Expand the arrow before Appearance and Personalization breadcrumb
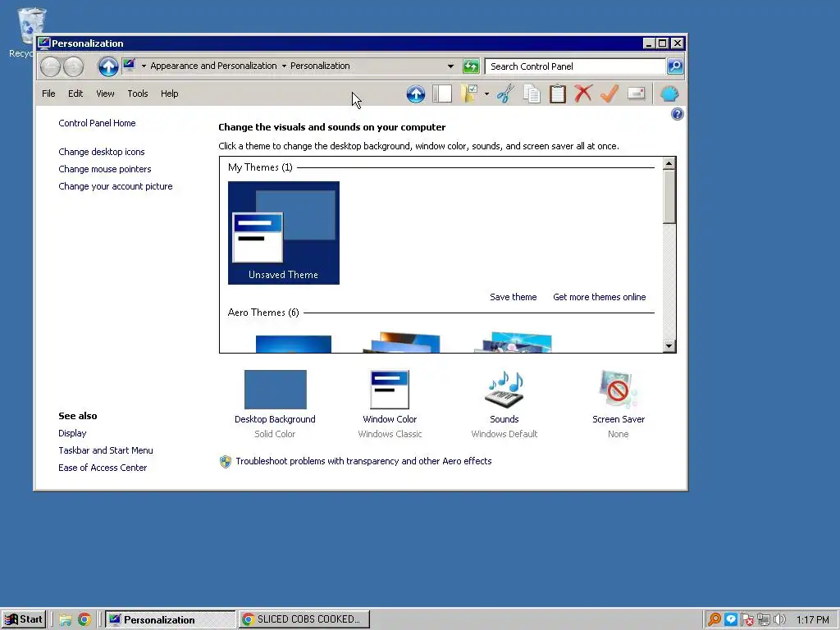Image resolution: width=840 pixels, height=630 pixels. click(144, 66)
